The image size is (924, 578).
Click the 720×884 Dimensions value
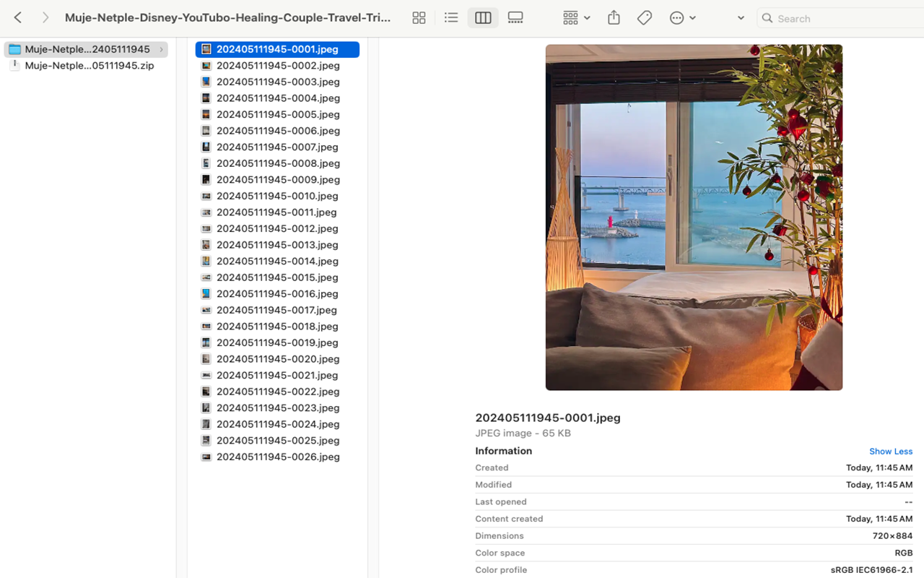(892, 536)
